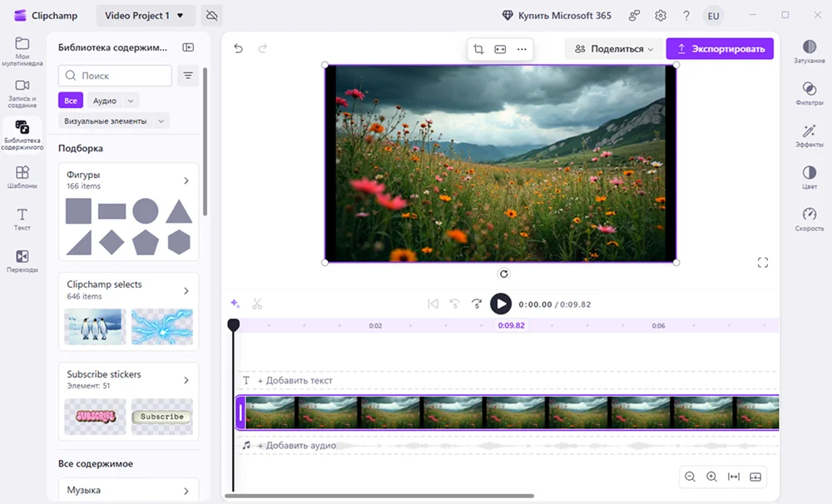Skip to the start of the video
The image size is (832, 504).
coord(433,304)
